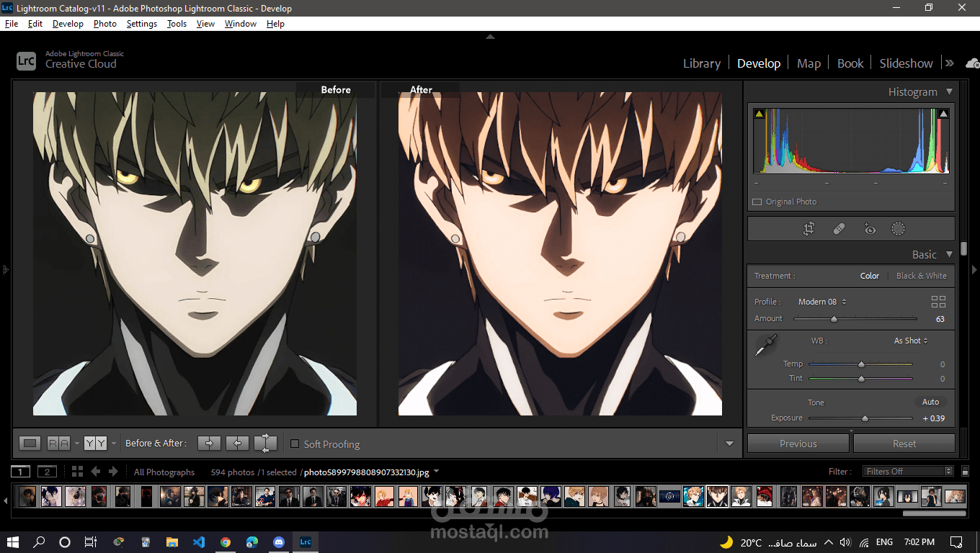Open the Modern 08 profile dropdown
The height and width of the screenshot is (553, 980).
(x=822, y=302)
